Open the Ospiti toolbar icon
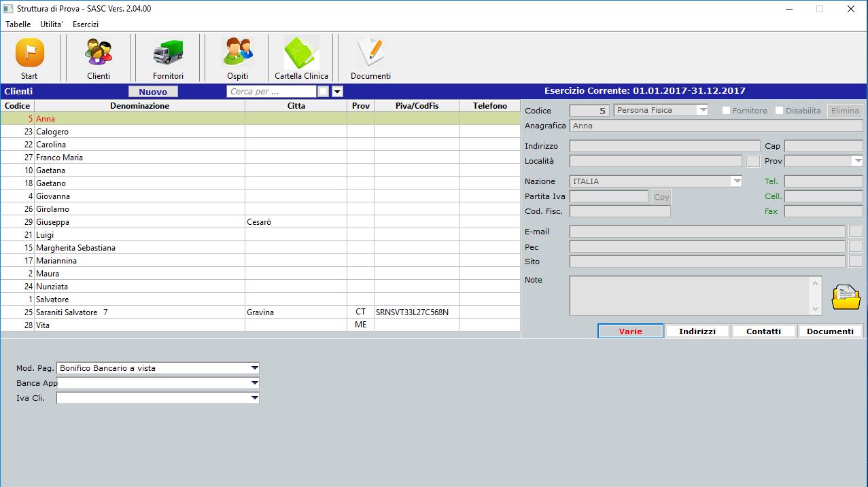The width and height of the screenshot is (868, 487). pyautogui.click(x=237, y=53)
